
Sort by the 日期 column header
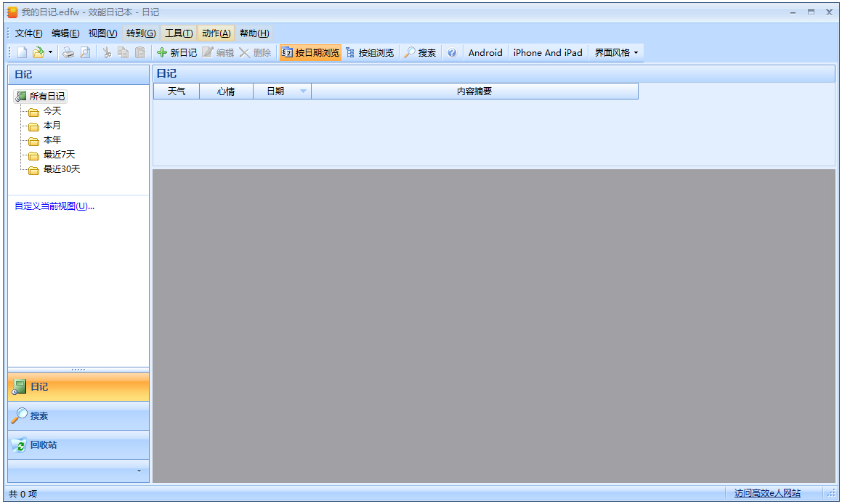tap(276, 92)
